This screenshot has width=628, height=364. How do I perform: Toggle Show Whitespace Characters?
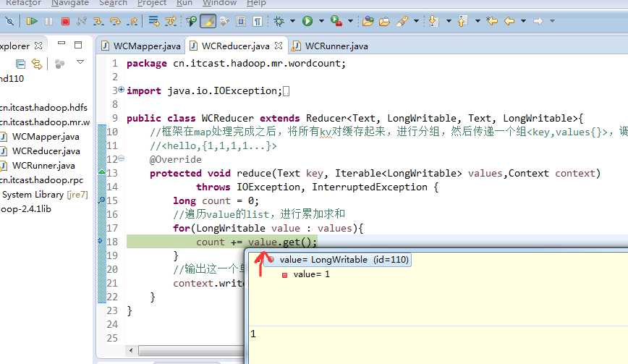(258, 21)
